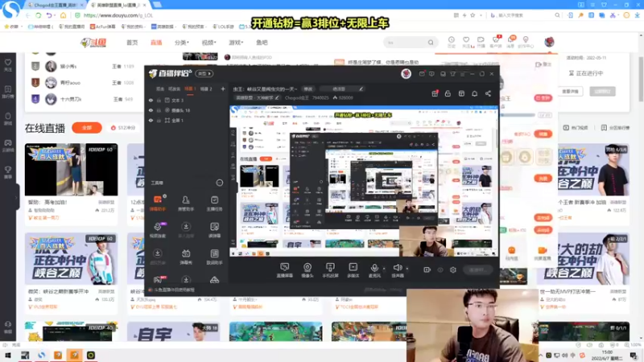Select the 文本 3 source row
The height and width of the screenshot is (362, 644).
coord(187,100)
